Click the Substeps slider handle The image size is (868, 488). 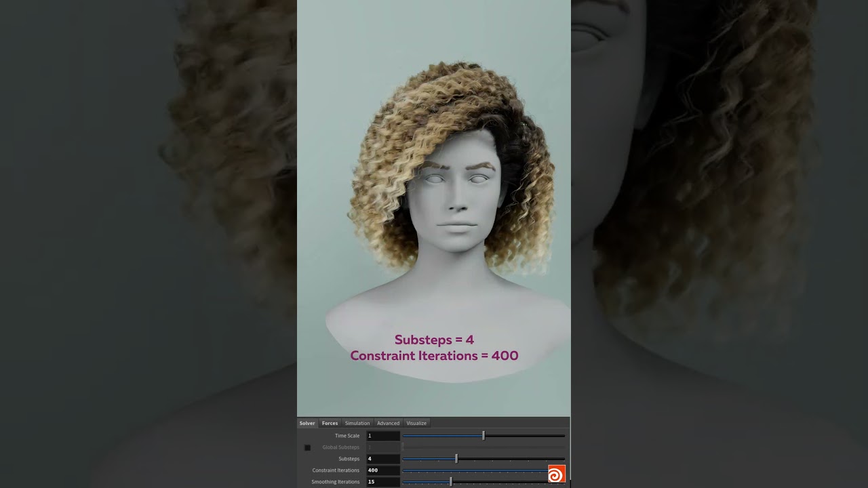(456, 459)
